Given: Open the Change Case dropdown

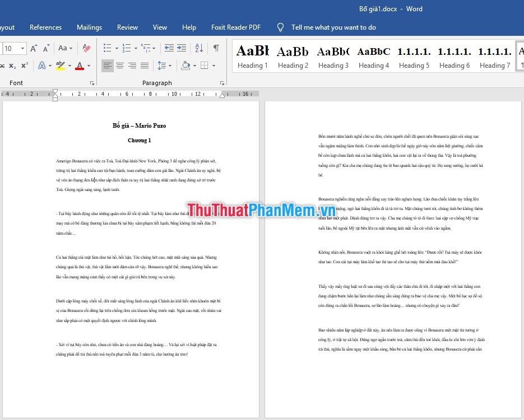Looking at the screenshot, I should pos(63,49).
